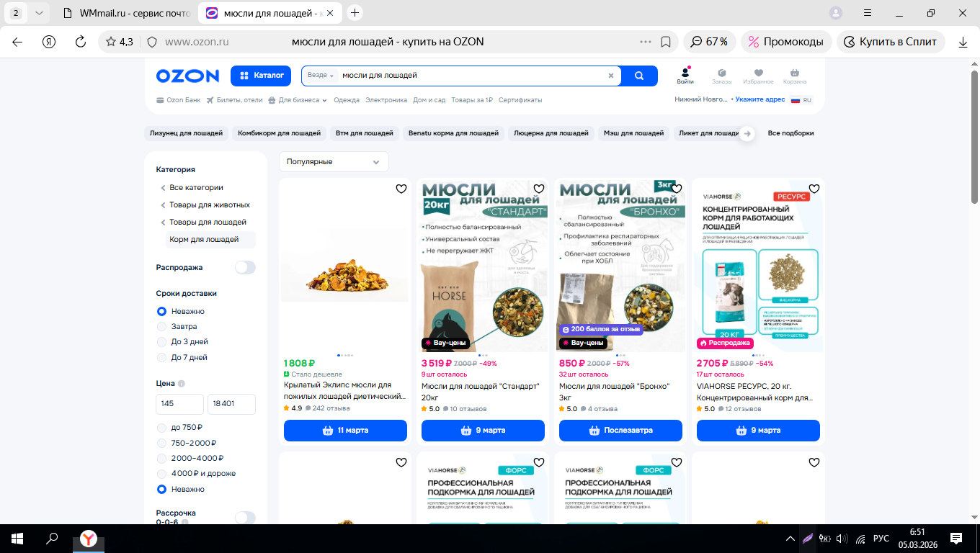Click the OZON logo
Viewport: 980px width, 553px height.
click(187, 76)
